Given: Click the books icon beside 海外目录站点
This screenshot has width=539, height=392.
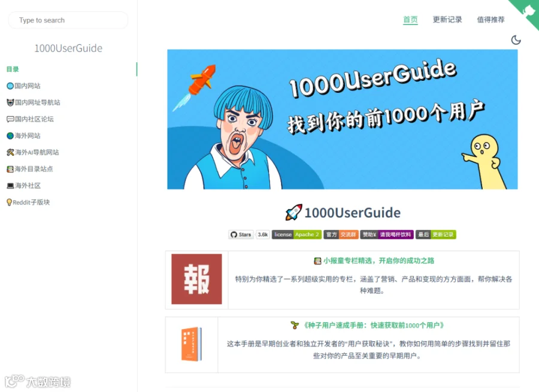Looking at the screenshot, I should coord(10,169).
